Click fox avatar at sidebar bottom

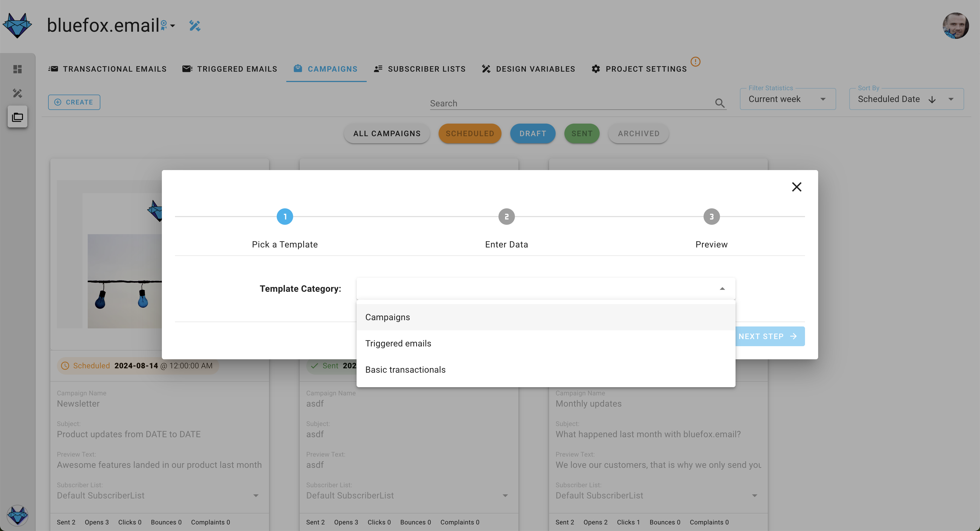17,516
